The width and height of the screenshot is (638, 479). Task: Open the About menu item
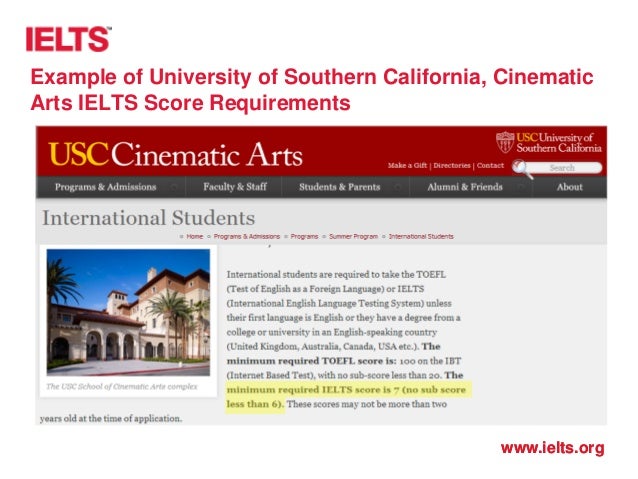[569, 187]
